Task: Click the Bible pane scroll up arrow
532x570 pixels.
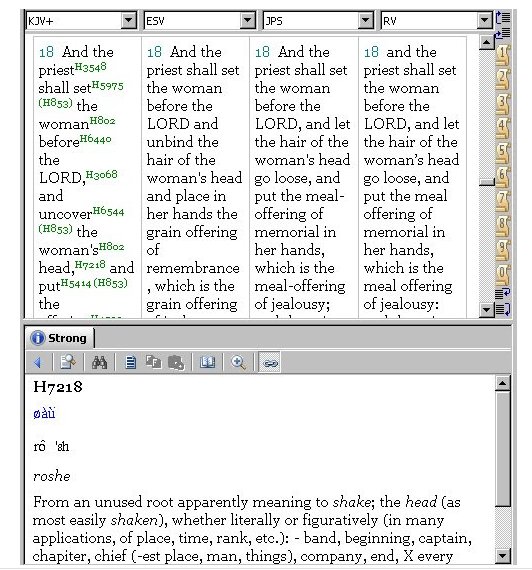Action: (487, 43)
